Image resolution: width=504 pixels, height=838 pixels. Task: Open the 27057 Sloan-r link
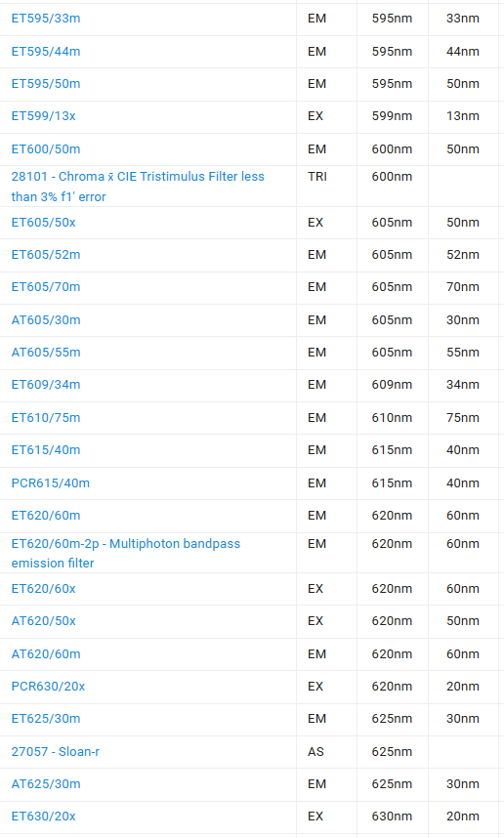[56, 751]
